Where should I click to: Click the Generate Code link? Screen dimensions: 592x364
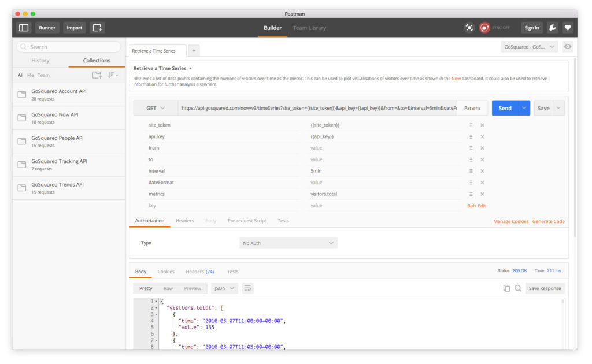coord(548,221)
